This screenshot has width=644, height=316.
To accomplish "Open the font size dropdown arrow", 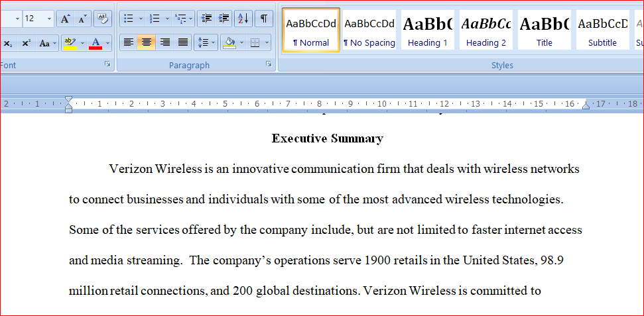I will pyautogui.click(x=49, y=19).
